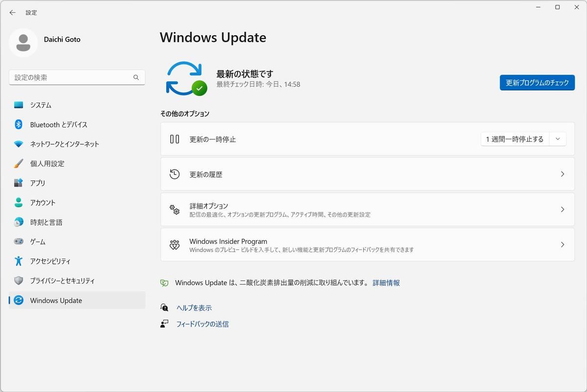Click the privacy shield icon

point(19,281)
